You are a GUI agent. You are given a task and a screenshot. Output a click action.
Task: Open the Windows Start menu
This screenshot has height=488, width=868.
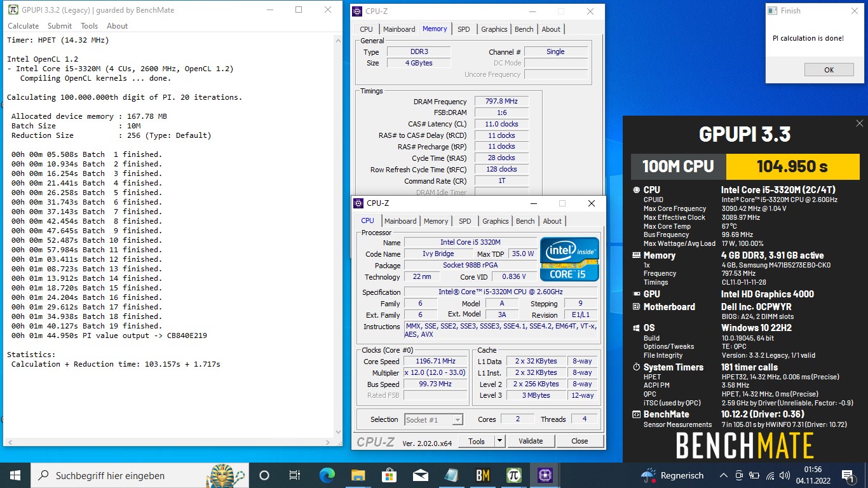pyautogui.click(x=15, y=475)
